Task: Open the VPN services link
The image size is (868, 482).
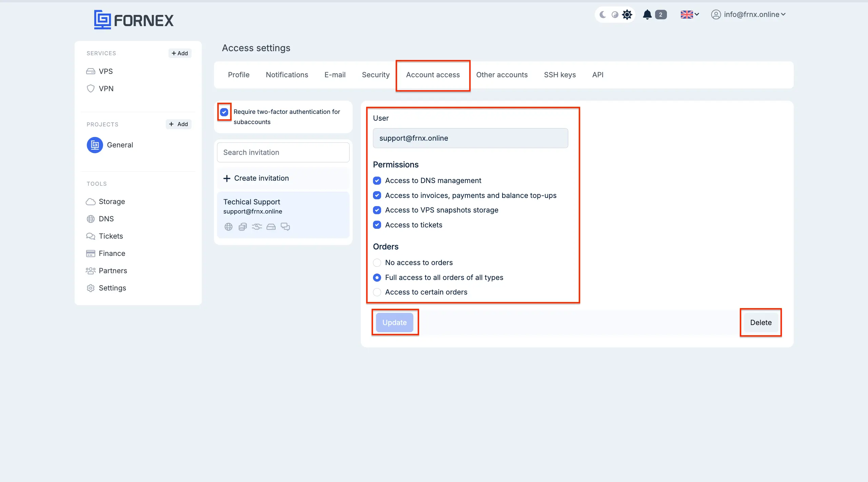Action: pos(106,88)
